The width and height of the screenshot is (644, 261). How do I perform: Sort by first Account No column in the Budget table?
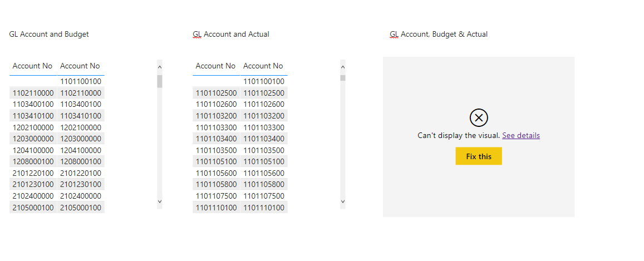32,66
